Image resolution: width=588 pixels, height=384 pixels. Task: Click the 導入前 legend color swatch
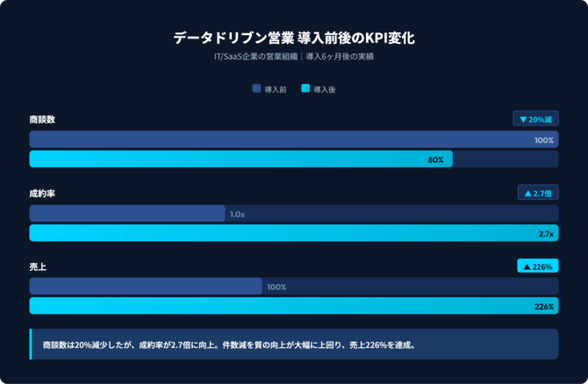[256, 89]
